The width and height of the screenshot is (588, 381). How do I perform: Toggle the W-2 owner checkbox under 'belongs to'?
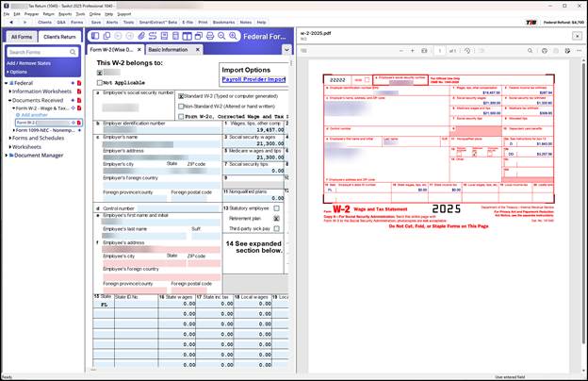click(x=99, y=73)
